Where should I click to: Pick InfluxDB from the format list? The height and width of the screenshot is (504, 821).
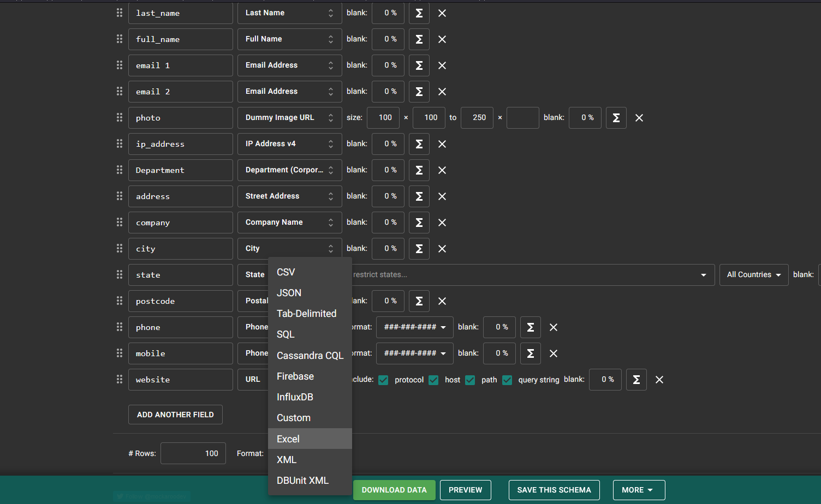coord(310,397)
